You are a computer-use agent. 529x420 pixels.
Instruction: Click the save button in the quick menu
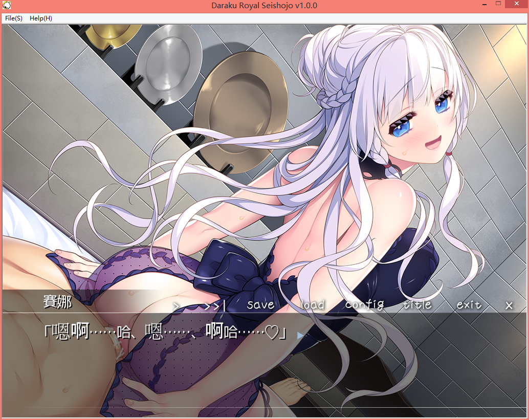tap(260, 304)
